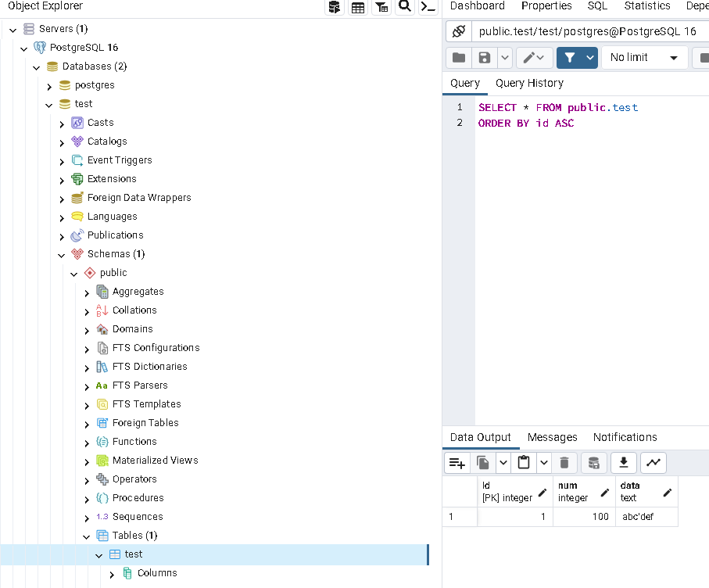
Task: Select the FTS Dictionaries tree item
Action: coord(149,367)
